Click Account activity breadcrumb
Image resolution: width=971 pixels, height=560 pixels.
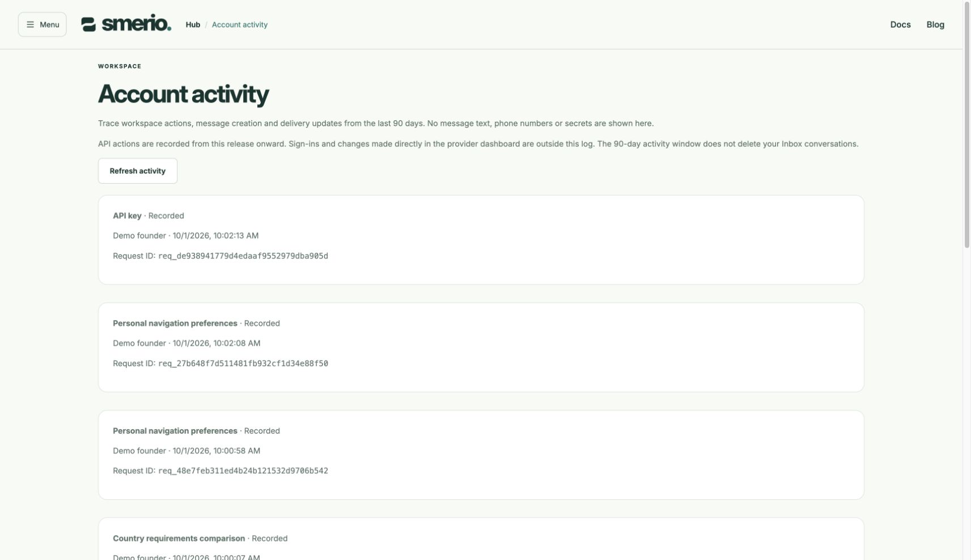(240, 24)
